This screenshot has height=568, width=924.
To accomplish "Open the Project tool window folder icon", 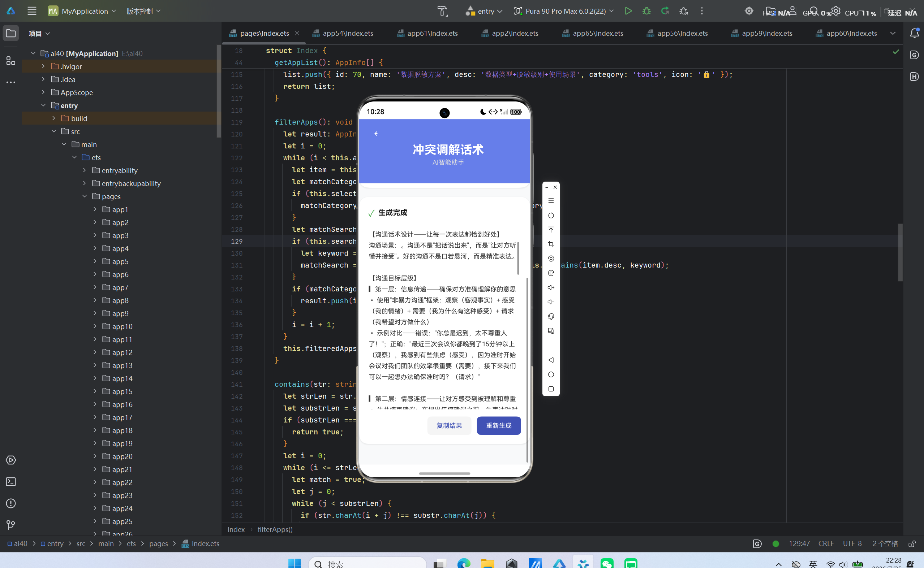I will 11,33.
